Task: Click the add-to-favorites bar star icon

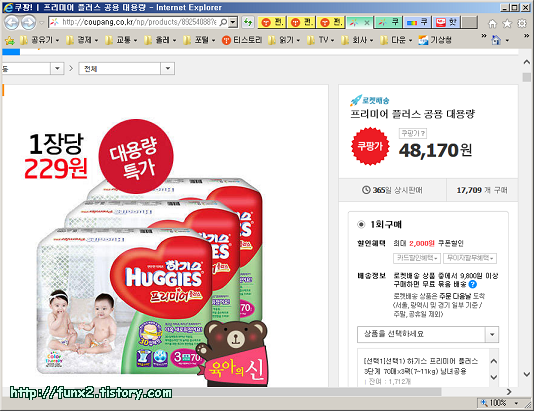Action: 10,41
